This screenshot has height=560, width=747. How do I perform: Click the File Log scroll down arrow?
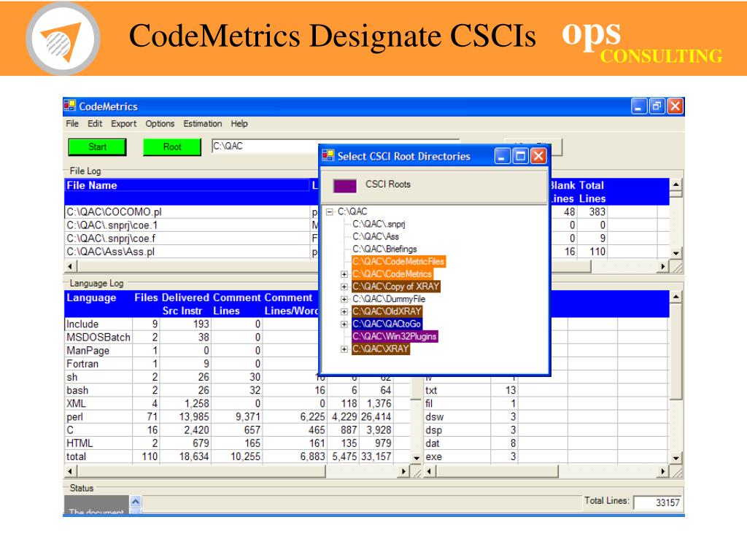(x=676, y=253)
